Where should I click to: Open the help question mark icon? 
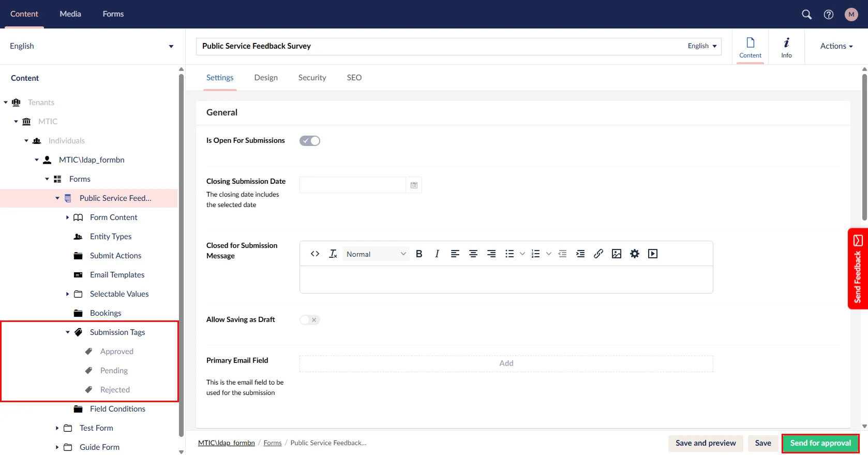pos(829,14)
